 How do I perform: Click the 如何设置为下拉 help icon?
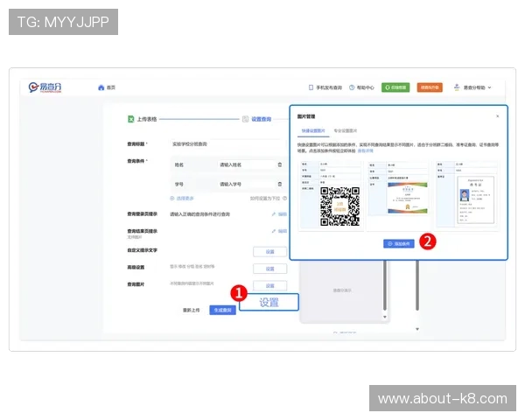pyautogui.click(x=284, y=199)
